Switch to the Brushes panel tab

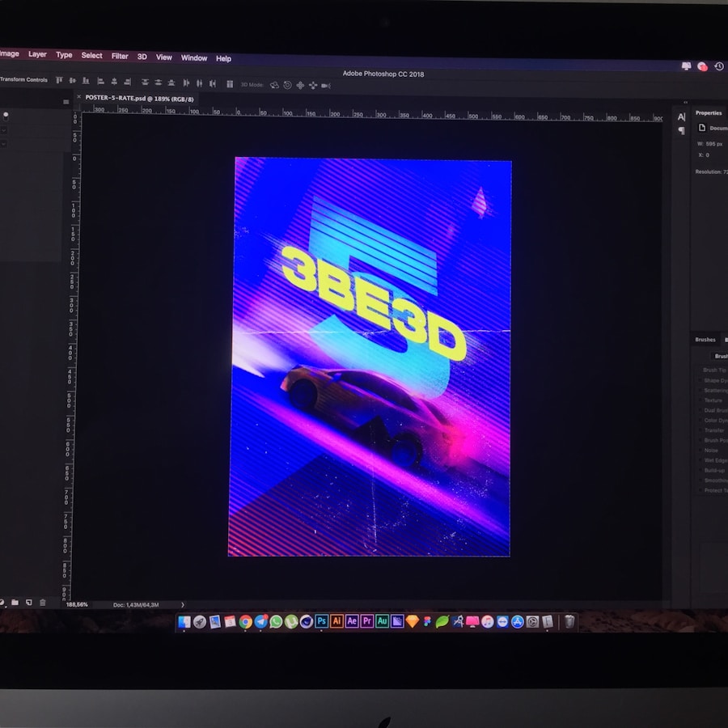705,340
